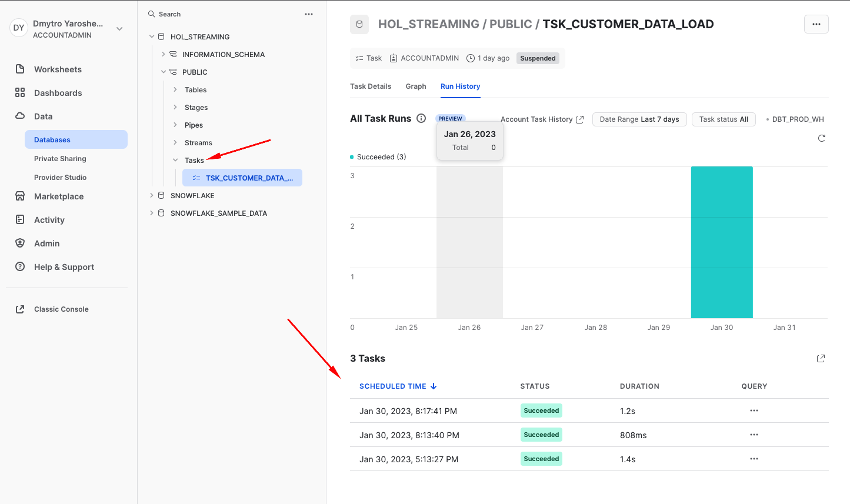Open the 3 Tasks list in new view
The width and height of the screenshot is (850, 504).
coord(821,358)
